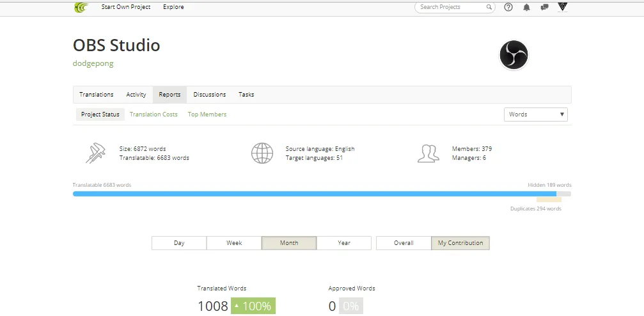This screenshot has height=316, width=644.
Task: Switch to Overall contribution view
Action: (x=404, y=243)
